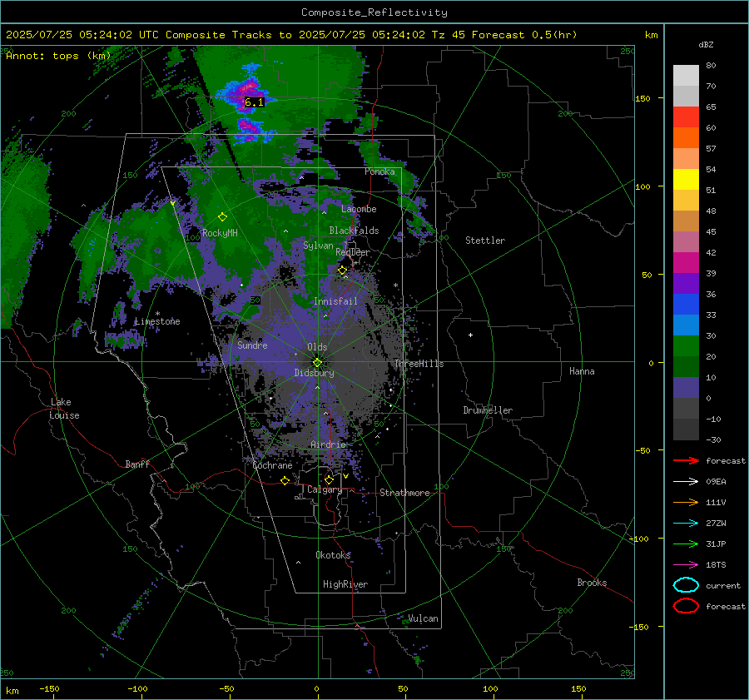Screen dimensions: 749x700
Task: Click the magenta 18TS arrow icon
Action: coord(686,565)
